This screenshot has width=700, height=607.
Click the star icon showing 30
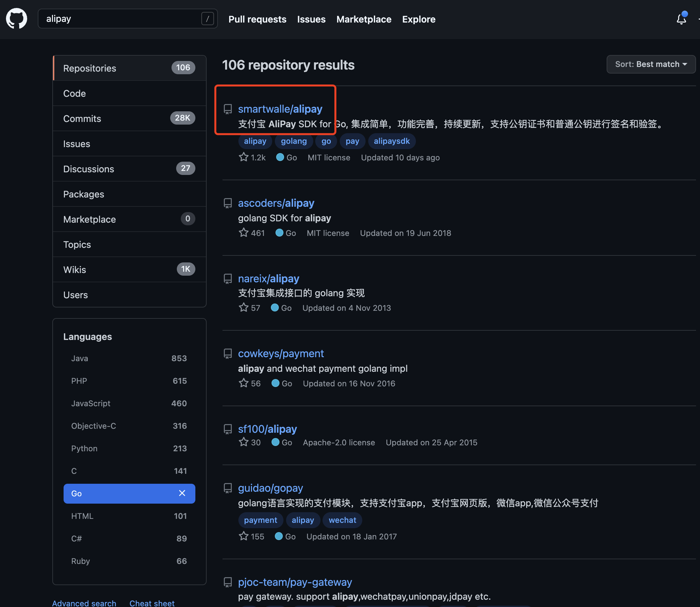pyautogui.click(x=243, y=442)
